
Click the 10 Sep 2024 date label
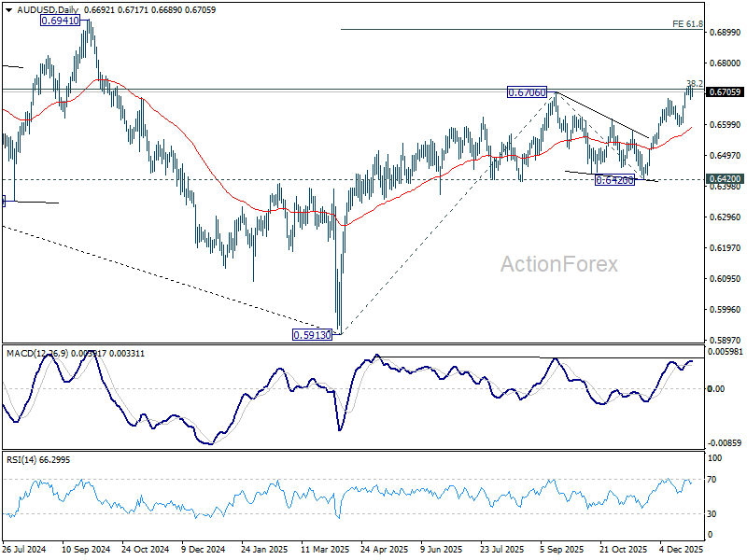(86, 550)
